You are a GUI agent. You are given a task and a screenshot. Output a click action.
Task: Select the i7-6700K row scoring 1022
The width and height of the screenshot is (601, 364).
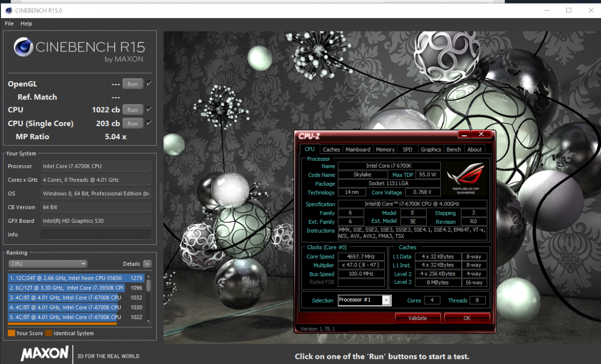click(x=76, y=317)
